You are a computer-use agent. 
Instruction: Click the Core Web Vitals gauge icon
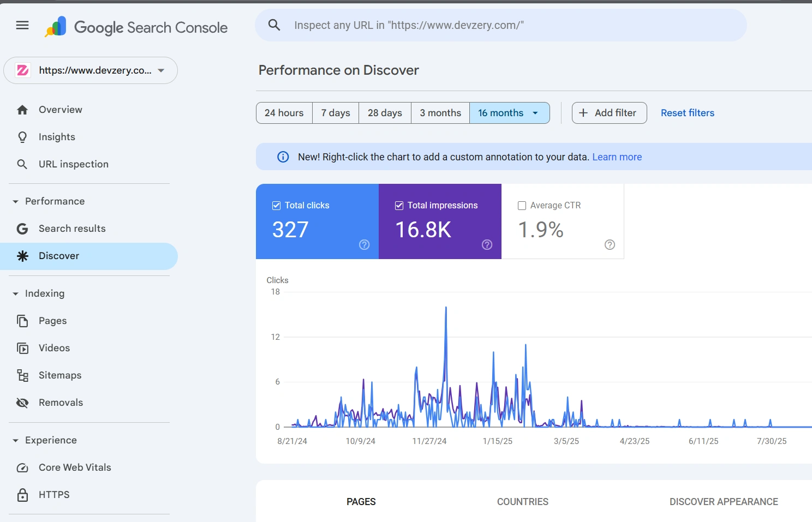coord(22,467)
